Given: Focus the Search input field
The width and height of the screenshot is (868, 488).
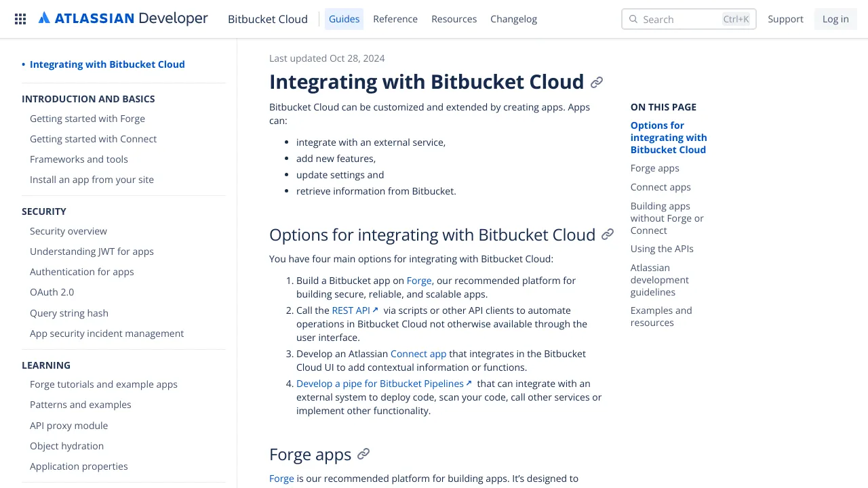Looking at the screenshot, I should (688, 19).
